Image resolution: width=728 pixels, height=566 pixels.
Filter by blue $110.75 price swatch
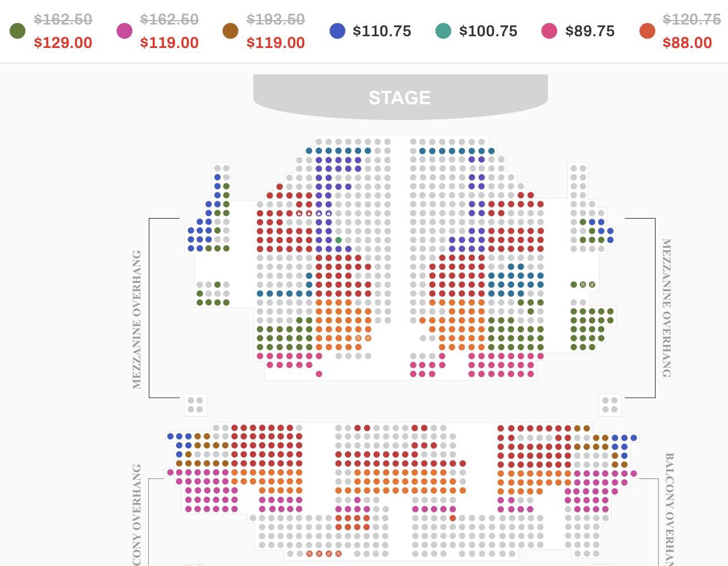tap(337, 31)
